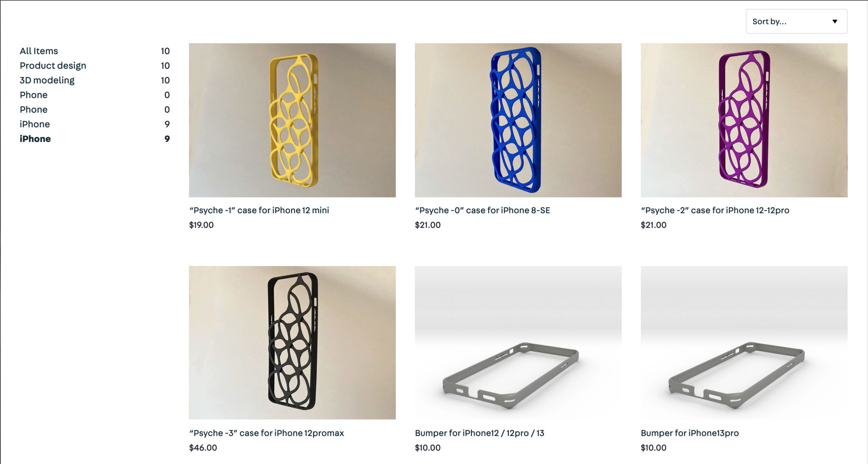Click Bumper for iPhone12 / 12pro / 13 title
This screenshot has width=868, height=464.
[x=479, y=433]
